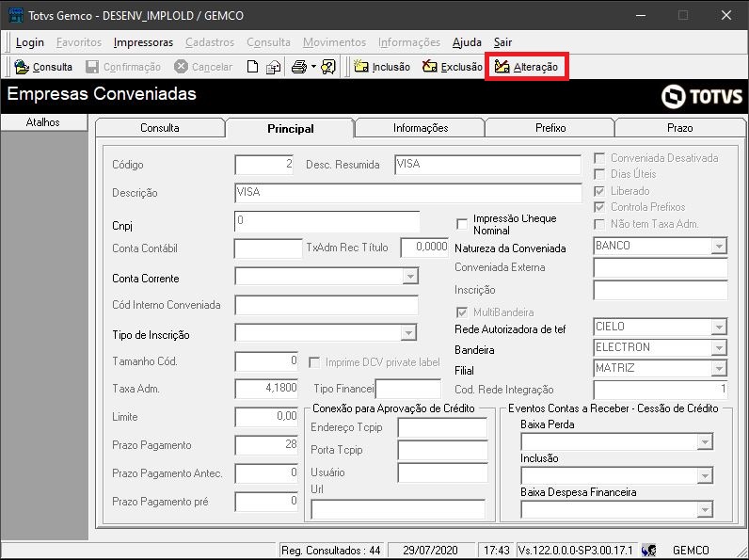Click the Limite input field
Screen dimensions: 749x560
266,417
